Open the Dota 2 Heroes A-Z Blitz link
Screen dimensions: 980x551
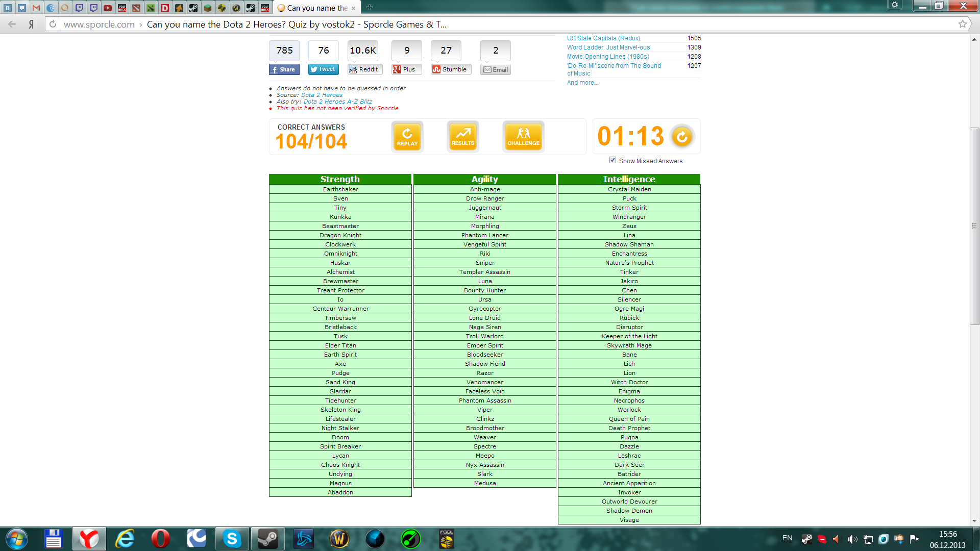tap(337, 102)
